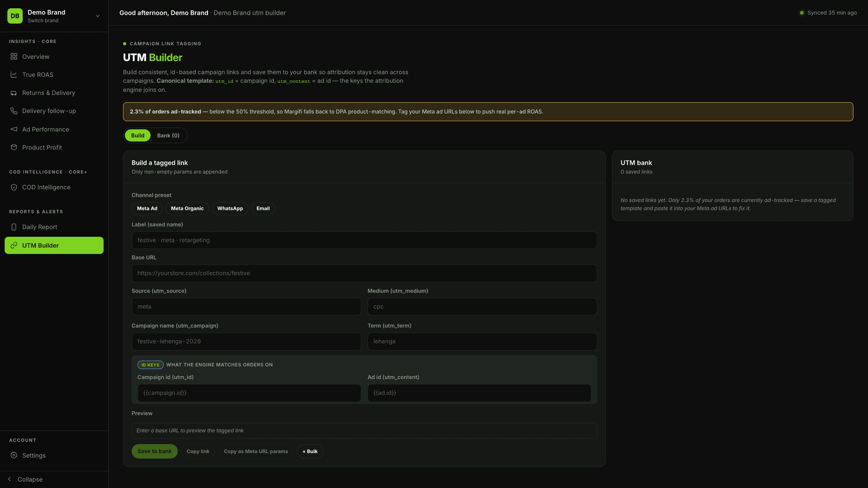
Task: Select the Meta Organic channel preset
Action: pyautogui.click(x=187, y=208)
